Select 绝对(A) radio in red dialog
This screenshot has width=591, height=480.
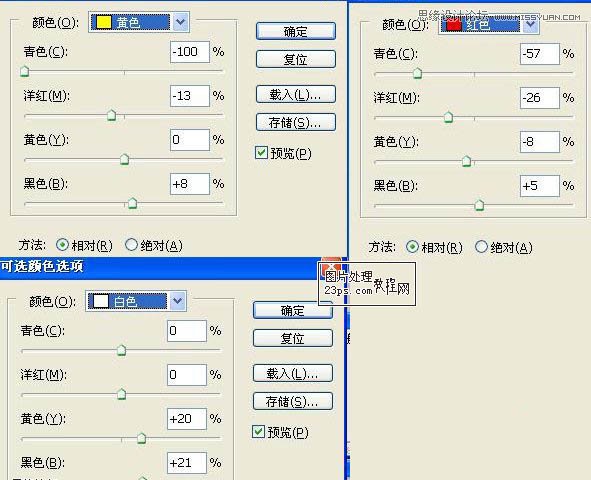click(x=481, y=247)
